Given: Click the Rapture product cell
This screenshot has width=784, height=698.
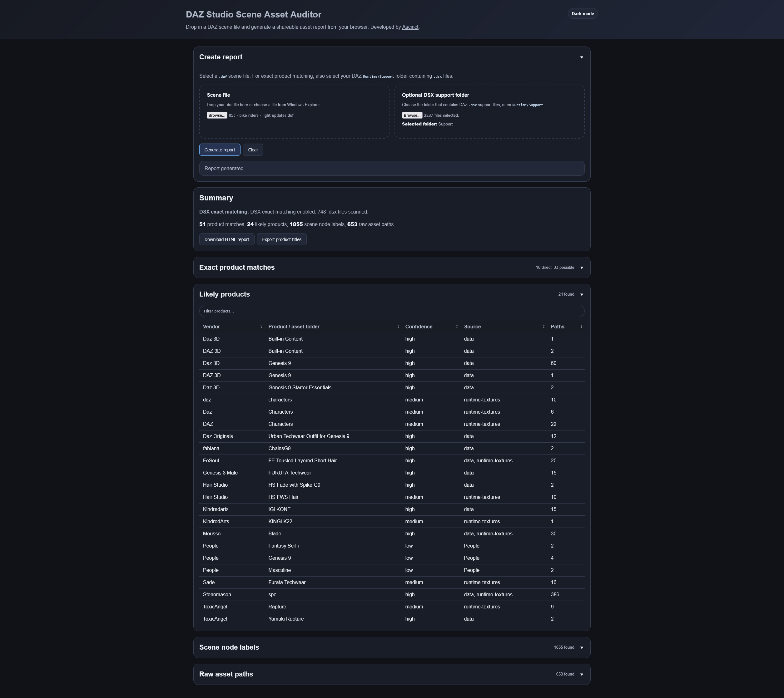Looking at the screenshot, I should tap(277, 607).
